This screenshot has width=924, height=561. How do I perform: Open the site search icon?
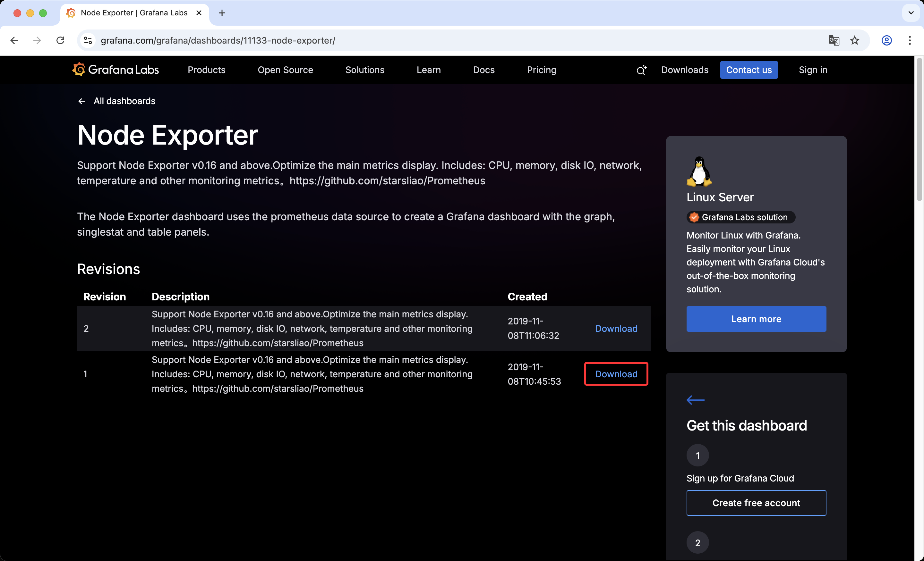pos(641,70)
